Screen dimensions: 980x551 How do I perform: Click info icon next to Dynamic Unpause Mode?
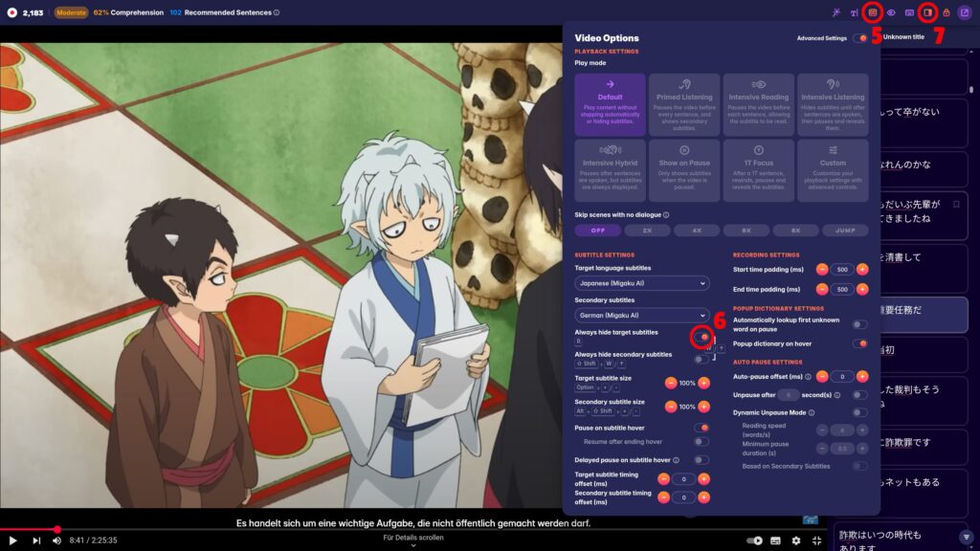coord(812,413)
